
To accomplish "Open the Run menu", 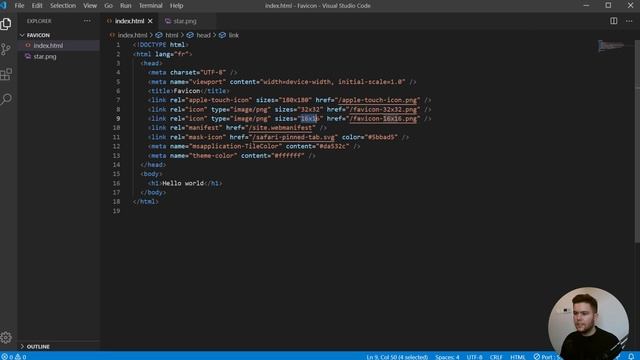I will (x=126, y=6).
